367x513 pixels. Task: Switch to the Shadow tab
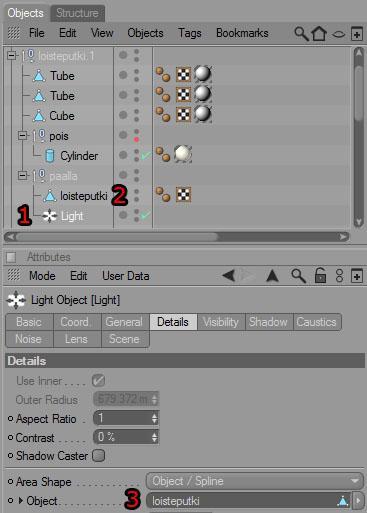(268, 322)
